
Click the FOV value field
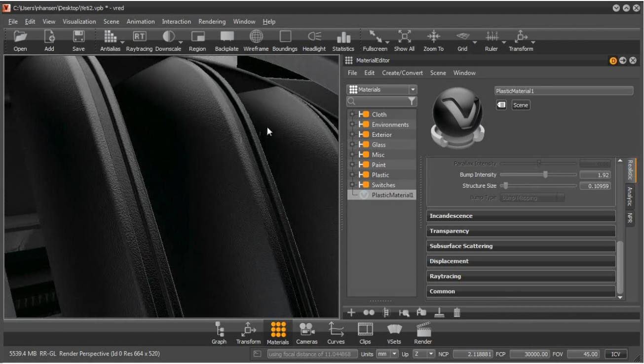pyautogui.click(x=583, y=354)
